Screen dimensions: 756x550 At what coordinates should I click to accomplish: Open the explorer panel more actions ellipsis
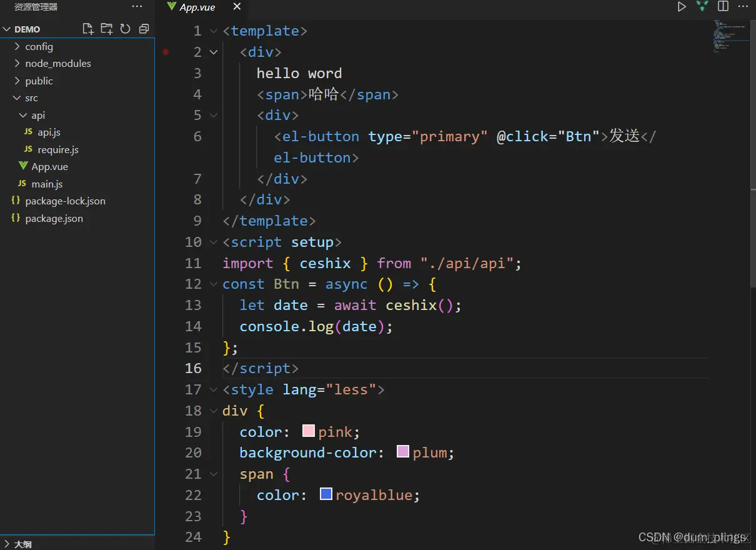(137, 7)
